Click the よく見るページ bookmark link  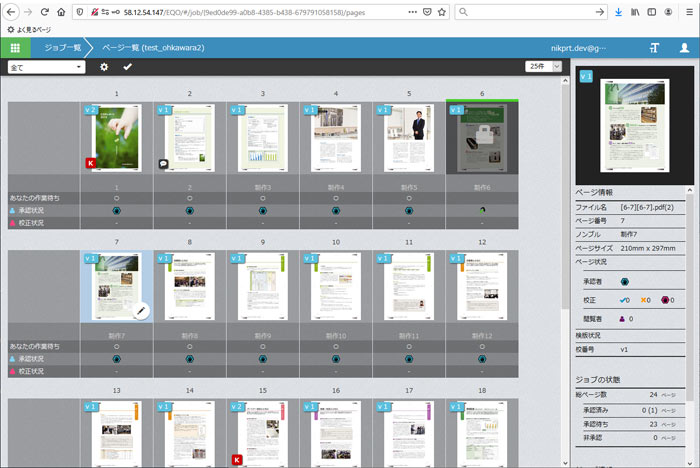30,30
